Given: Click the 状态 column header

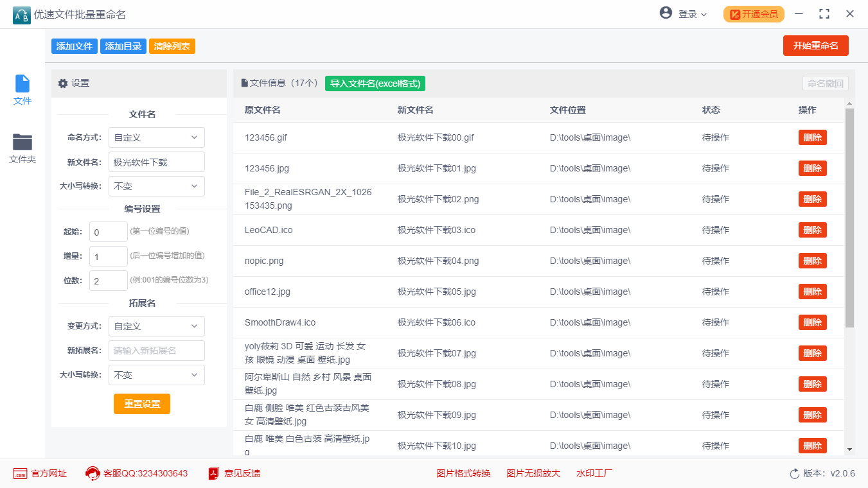Looking at the screenshot, I should click(711, 110).
